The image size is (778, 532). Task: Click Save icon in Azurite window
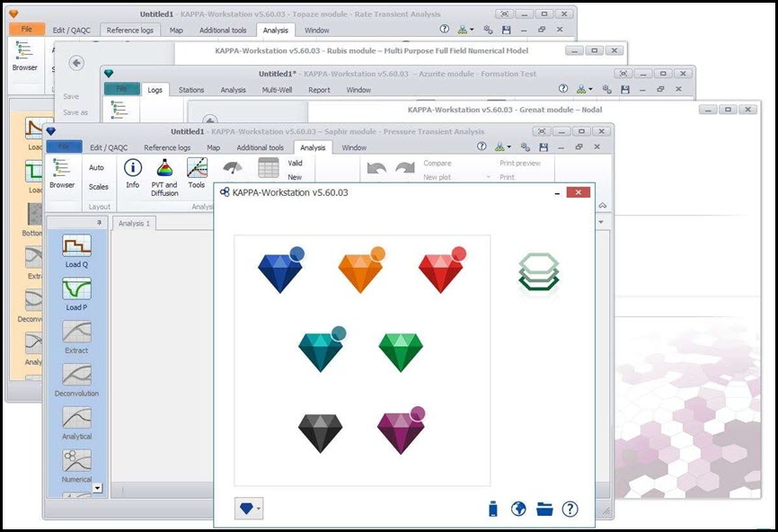click(625, 89)
